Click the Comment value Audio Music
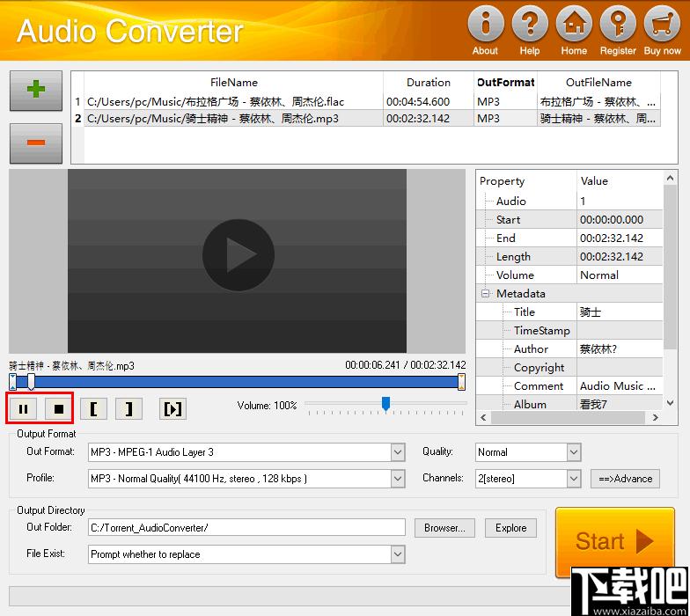The height and width of the screenshot is (616, 690). pos(618,385)
